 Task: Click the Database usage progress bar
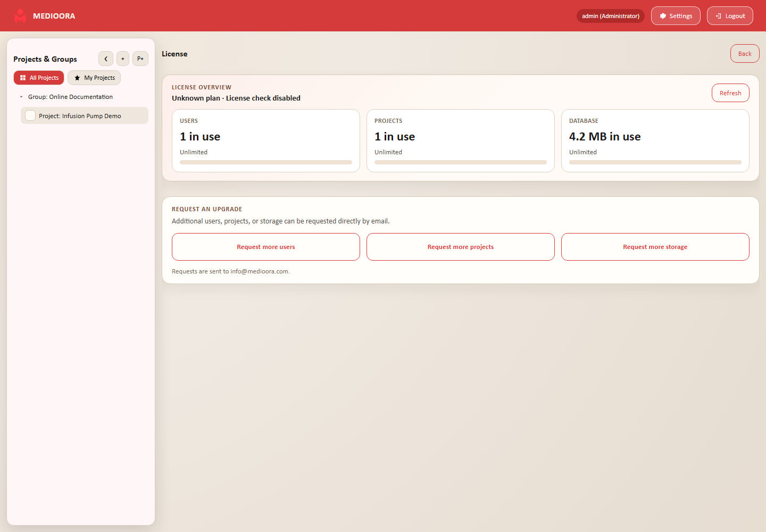pos(655,162)
